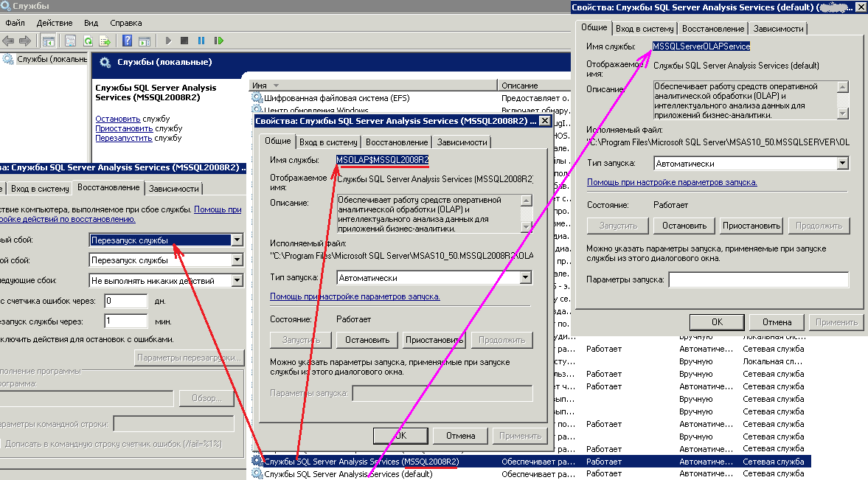Click description scroll-down arrow in MSOLAP$MSSQL2008R2 dialog

(x=526, y=227)
